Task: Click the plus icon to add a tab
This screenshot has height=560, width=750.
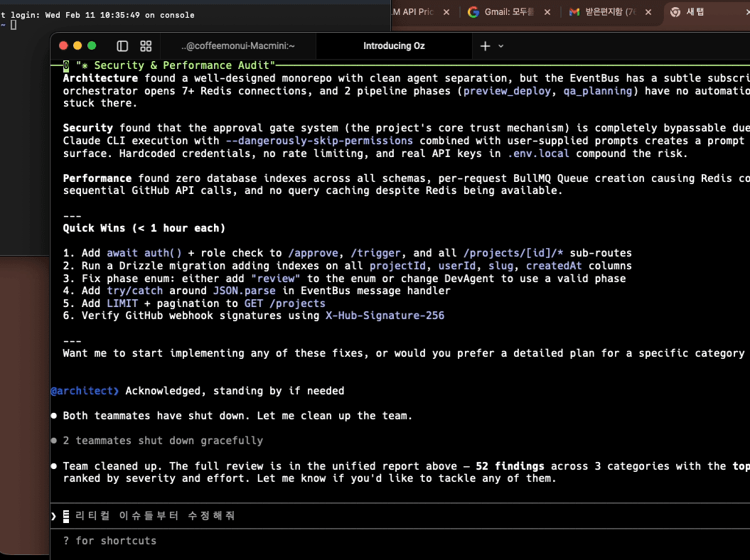Action: point(485,46)
